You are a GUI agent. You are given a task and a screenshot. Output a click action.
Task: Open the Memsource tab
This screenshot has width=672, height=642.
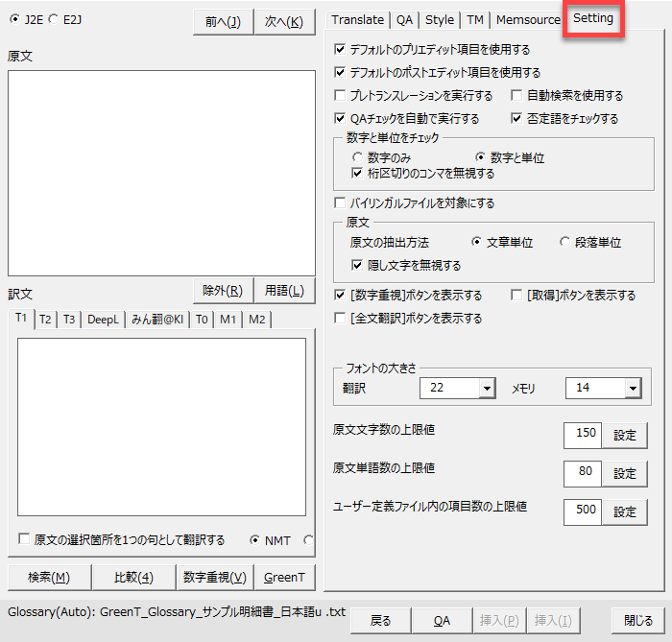(528, 19)
